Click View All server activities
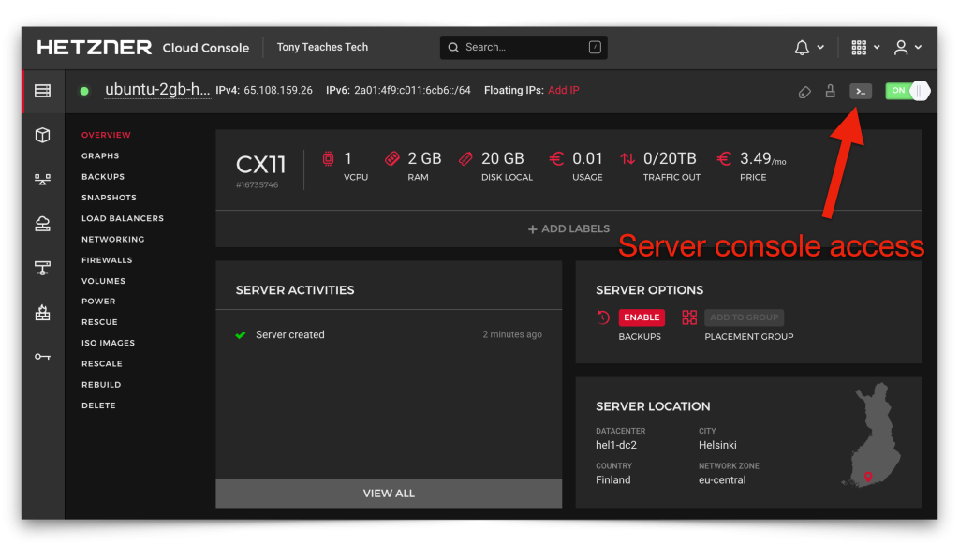This screenshot has width=959, height=560. pos(389,494)
